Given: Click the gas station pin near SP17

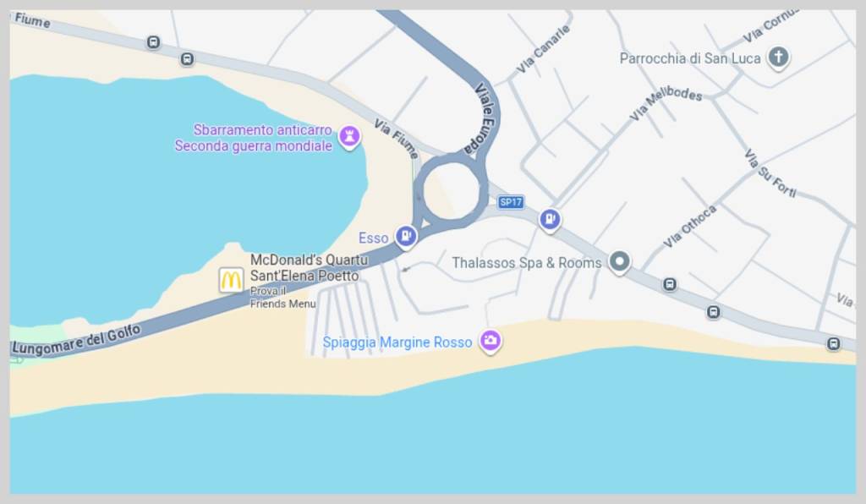Looking at the screenshot, I should [550, 220].
